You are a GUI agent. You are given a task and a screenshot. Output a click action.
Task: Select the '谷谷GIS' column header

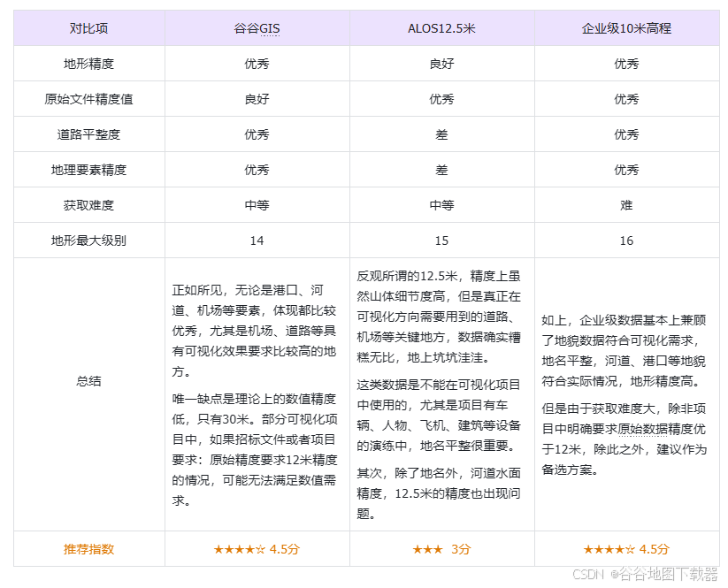click(x=257, y=28)
